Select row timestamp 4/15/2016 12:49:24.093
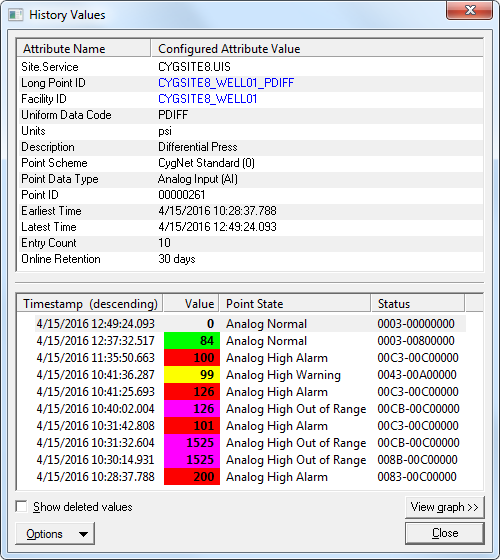Viewport: 500px width, 560px height. tap(95, 324)
